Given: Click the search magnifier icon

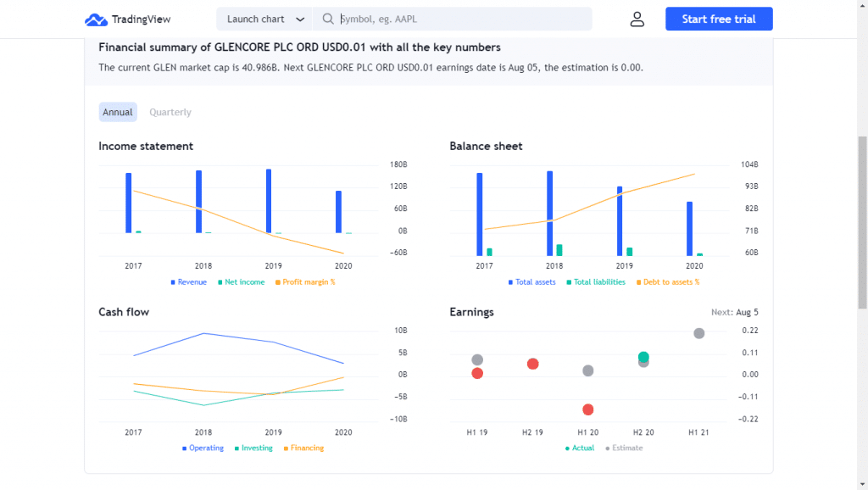Looking at the screenshot, I should click(328, 19).
